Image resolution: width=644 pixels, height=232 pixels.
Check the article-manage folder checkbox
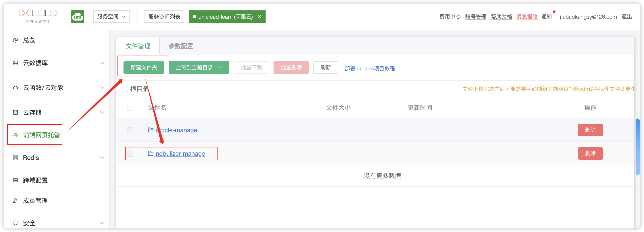click(x=130, y=130)
